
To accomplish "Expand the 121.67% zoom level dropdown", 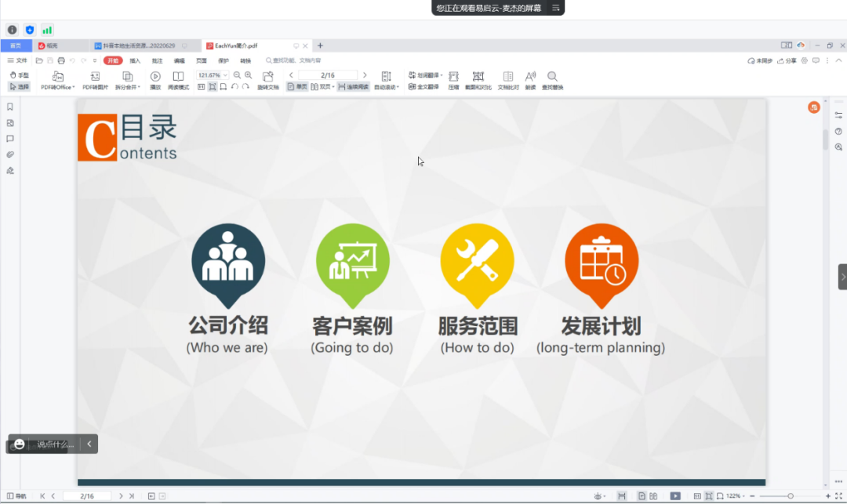I will coord(226,75).
